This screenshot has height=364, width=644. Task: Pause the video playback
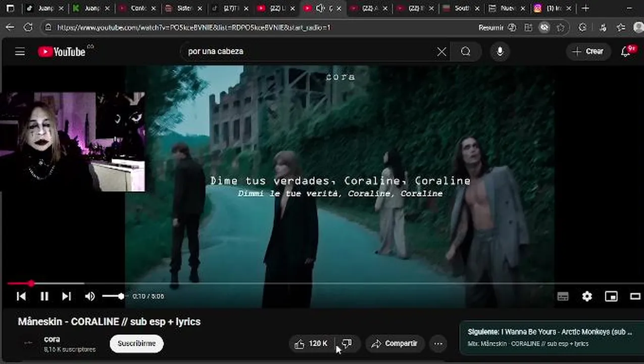[x=44, y=297]
